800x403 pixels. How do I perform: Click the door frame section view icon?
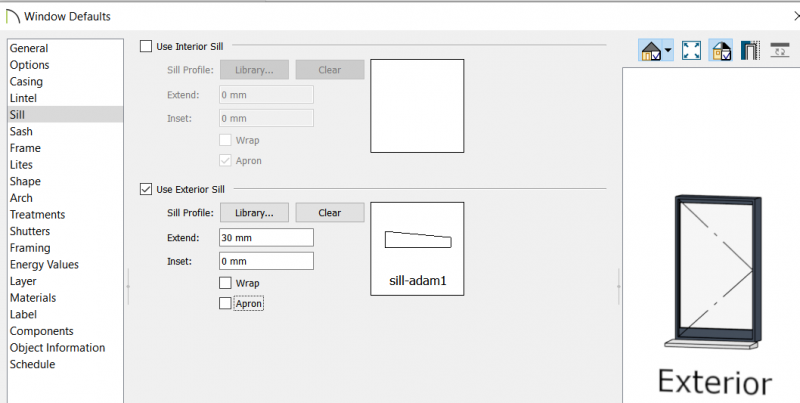[750, 51]
